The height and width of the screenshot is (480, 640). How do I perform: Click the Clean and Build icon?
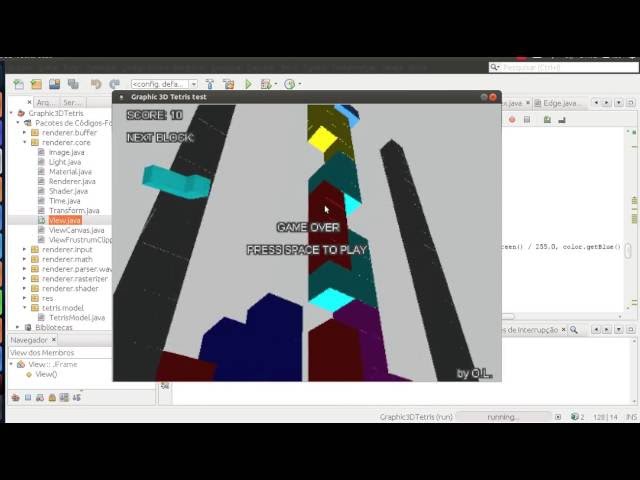[x=229, y=84]
